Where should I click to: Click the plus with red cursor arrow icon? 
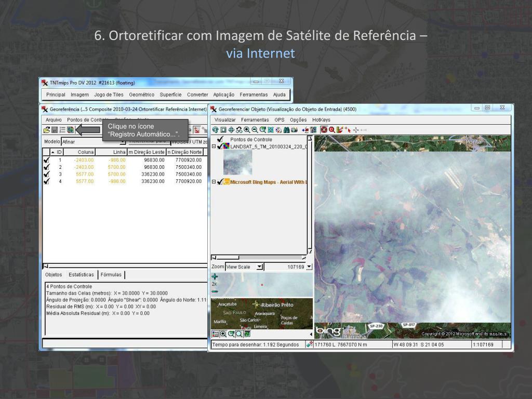coord(348,130)
